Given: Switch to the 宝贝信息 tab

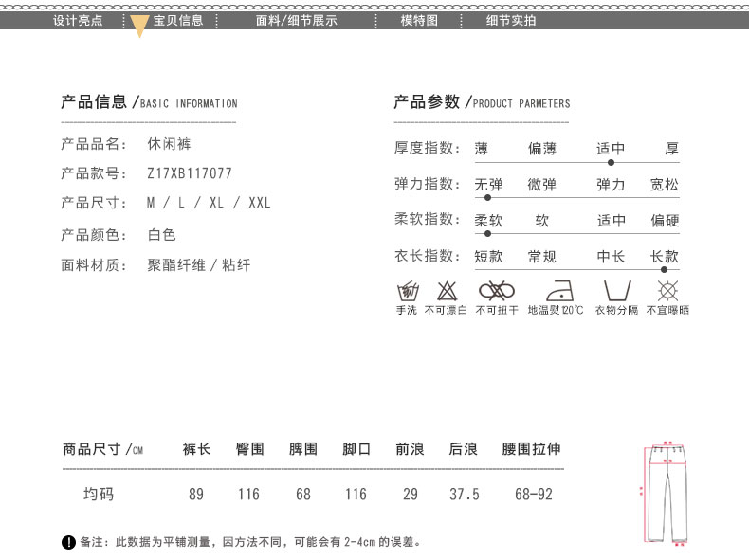Looking at the screenshot, I should (x=178, y=21).
